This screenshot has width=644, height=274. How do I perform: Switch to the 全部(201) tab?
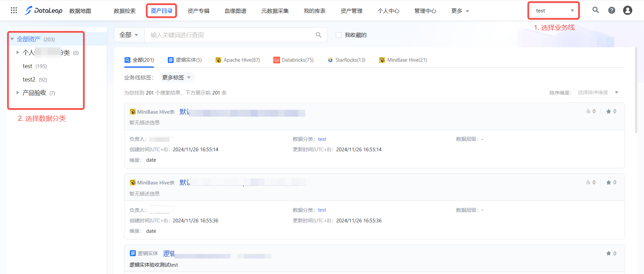139,60
